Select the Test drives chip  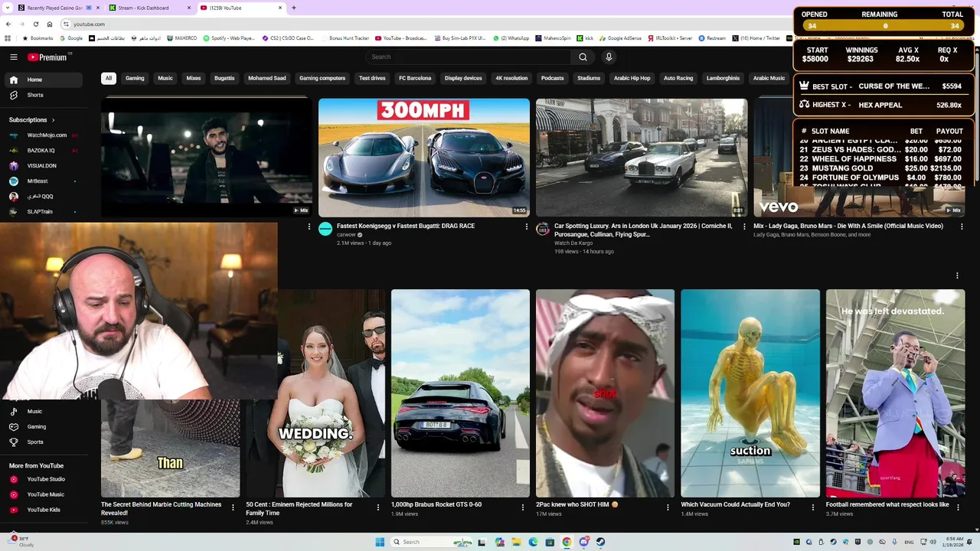pos(372,78)
